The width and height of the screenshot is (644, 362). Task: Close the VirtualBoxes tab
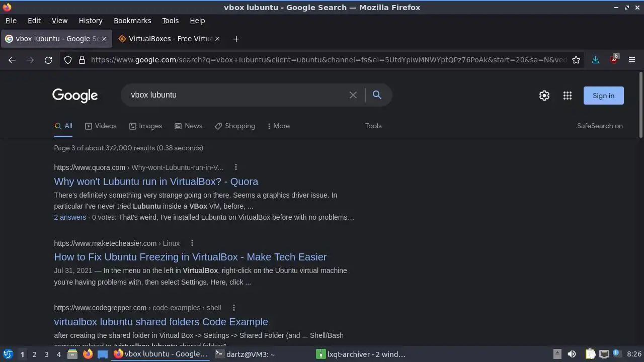point(217,39)
